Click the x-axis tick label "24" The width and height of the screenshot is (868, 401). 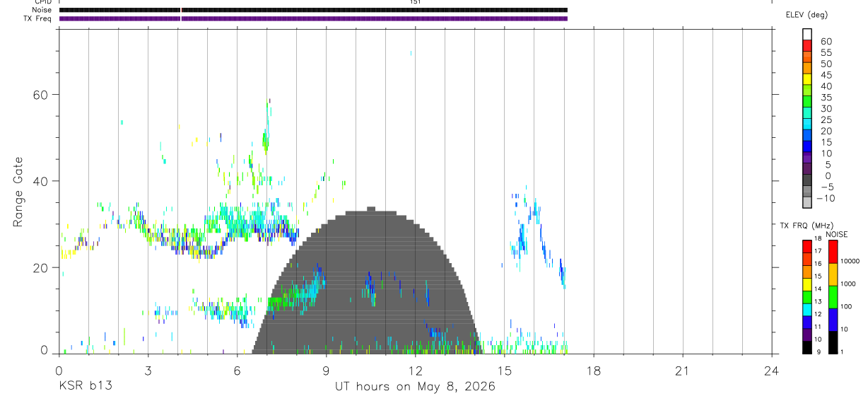click(771, 370)
